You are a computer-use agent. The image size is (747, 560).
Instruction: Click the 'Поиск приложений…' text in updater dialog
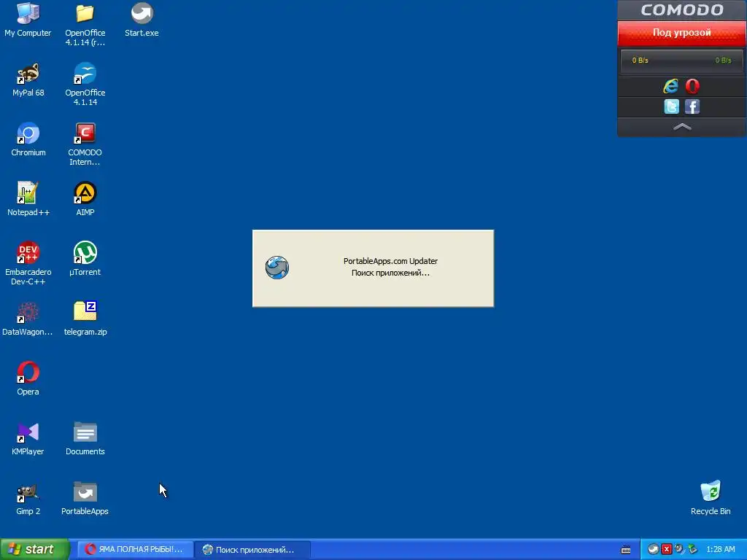(391, 273)
